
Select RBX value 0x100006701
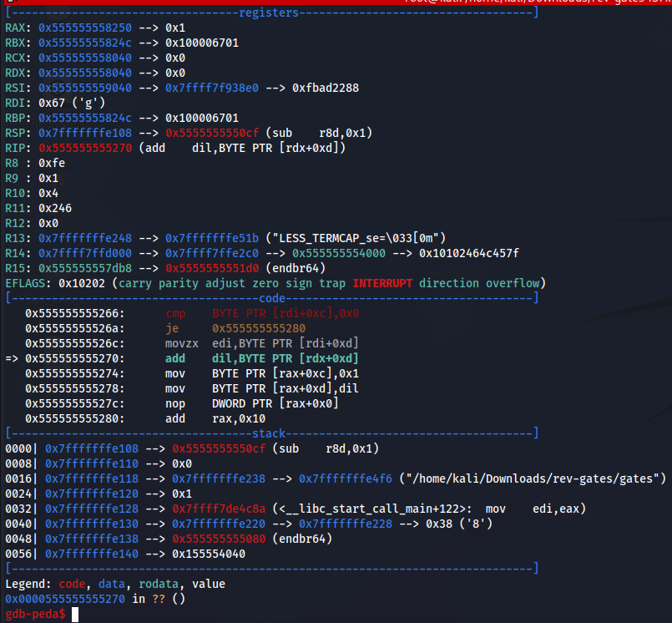coord(202,43)
